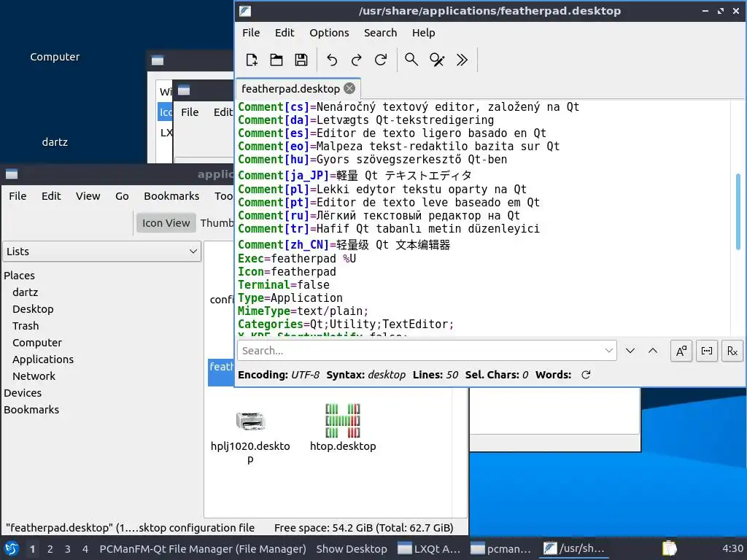Open FeatherPad Search menu

point(380,33)
